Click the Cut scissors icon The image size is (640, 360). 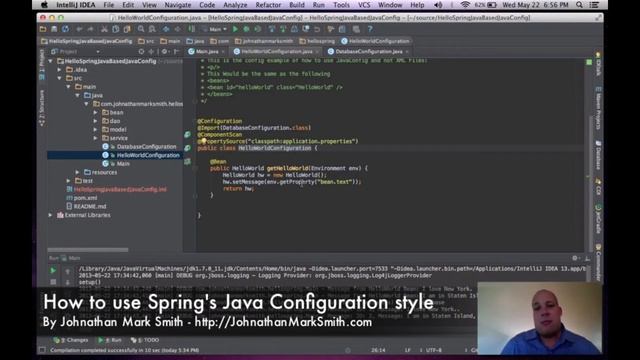coord(104,29)
